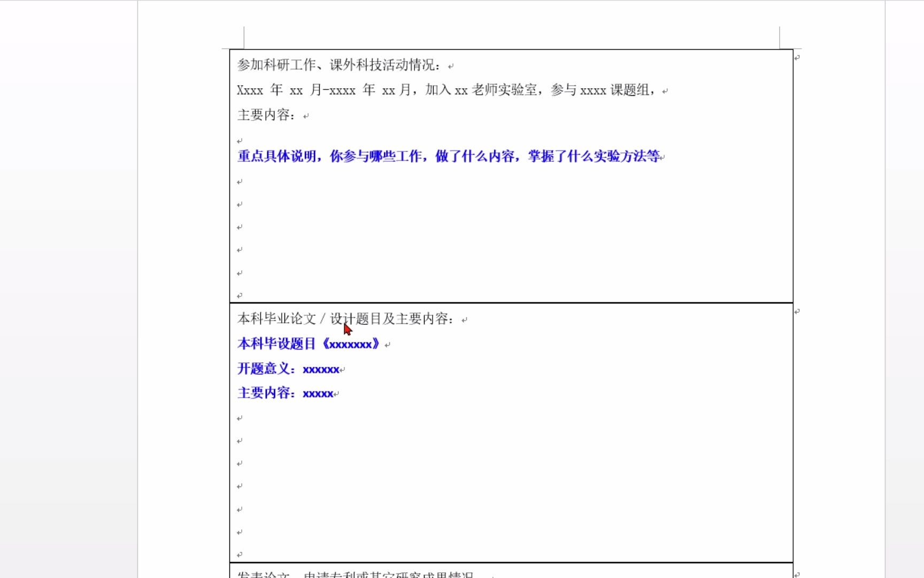
Task: Click the blue line 本科毕设题目《xxxxxxx》
Action: 309,344
